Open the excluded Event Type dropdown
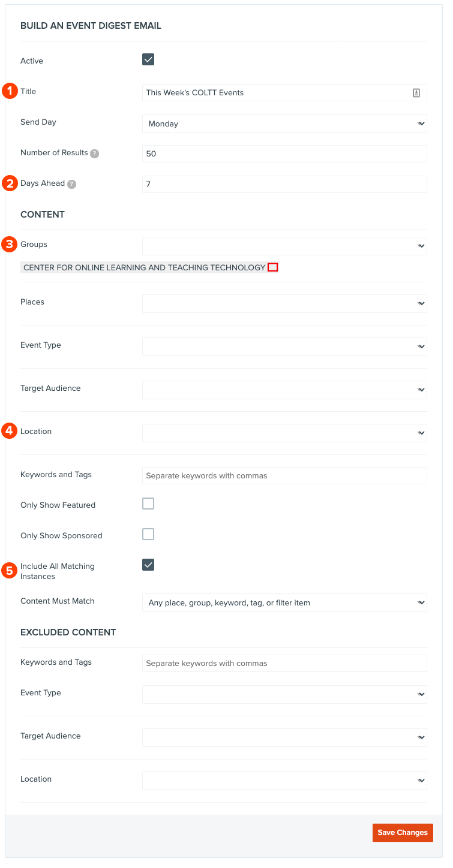This screenshot has width=453, height=868. [284, 694]
